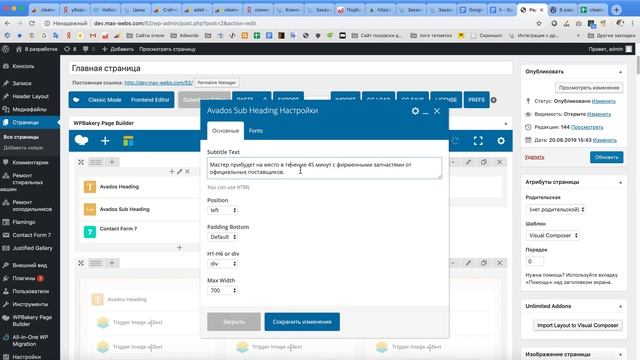Image resolution: width=640 pixels, height=360 pixels.
Task: Click into the Subtitle Text field
Action: tap(324, 168)
